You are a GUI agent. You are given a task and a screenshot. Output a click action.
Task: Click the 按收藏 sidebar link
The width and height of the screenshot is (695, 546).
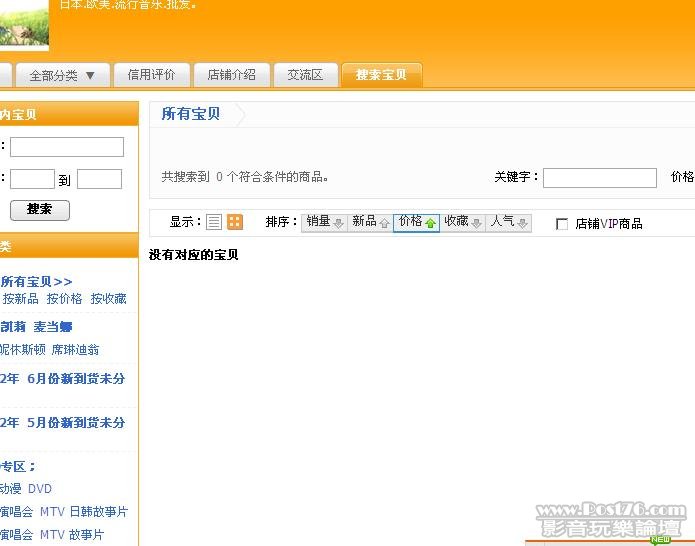(x=108, y=299)
